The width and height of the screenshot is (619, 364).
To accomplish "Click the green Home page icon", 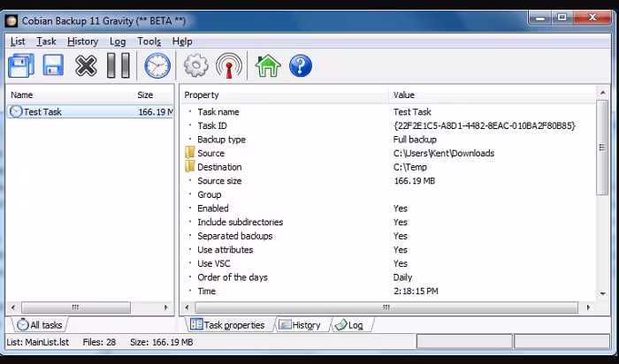I will tap(268, 65).
